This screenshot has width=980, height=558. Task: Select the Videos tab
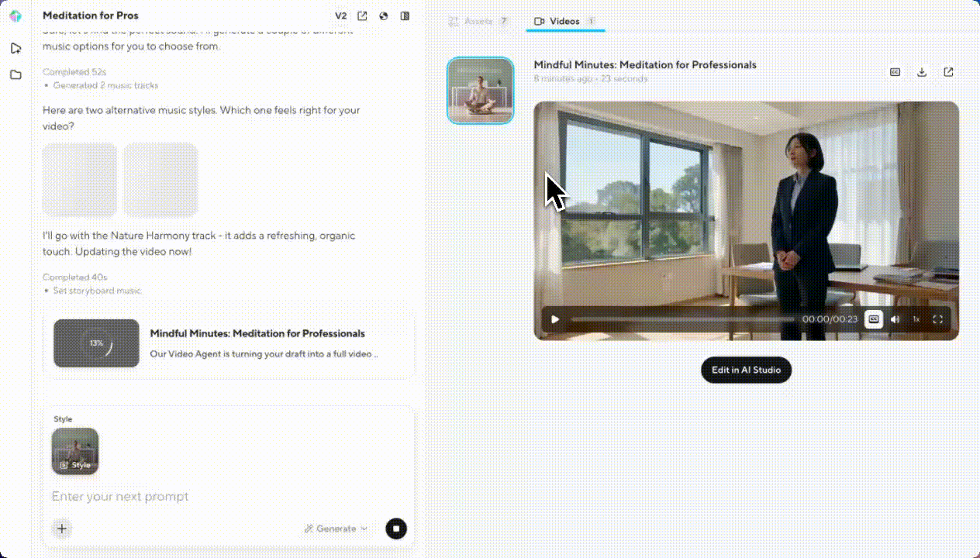[564, 22]
